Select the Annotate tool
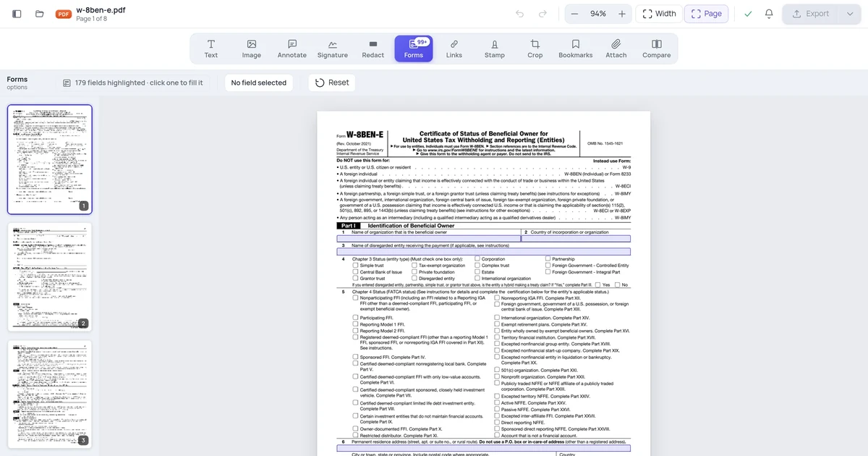The image size is (868, 456). [x=292, y=48]
